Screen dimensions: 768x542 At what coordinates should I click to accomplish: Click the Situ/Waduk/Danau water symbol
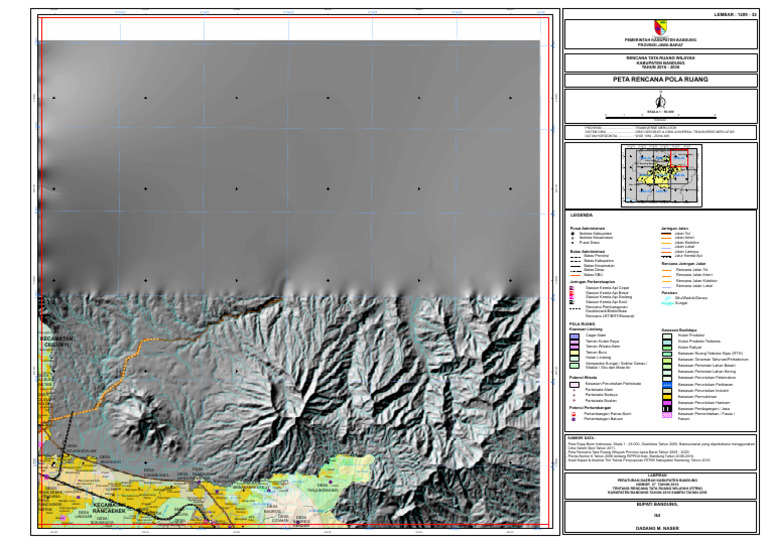click(x=667, y=298)
